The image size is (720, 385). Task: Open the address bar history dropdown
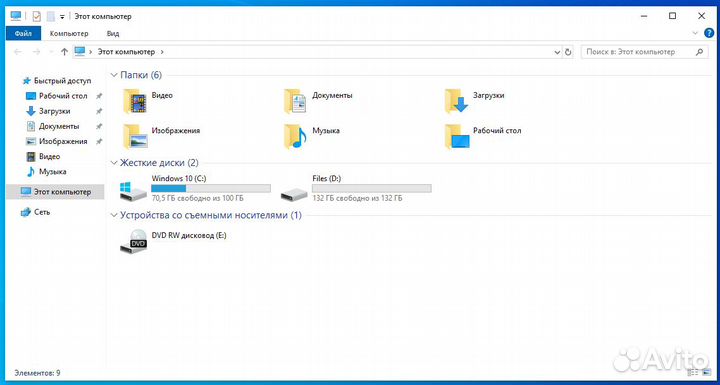click(x=557, y=52)
